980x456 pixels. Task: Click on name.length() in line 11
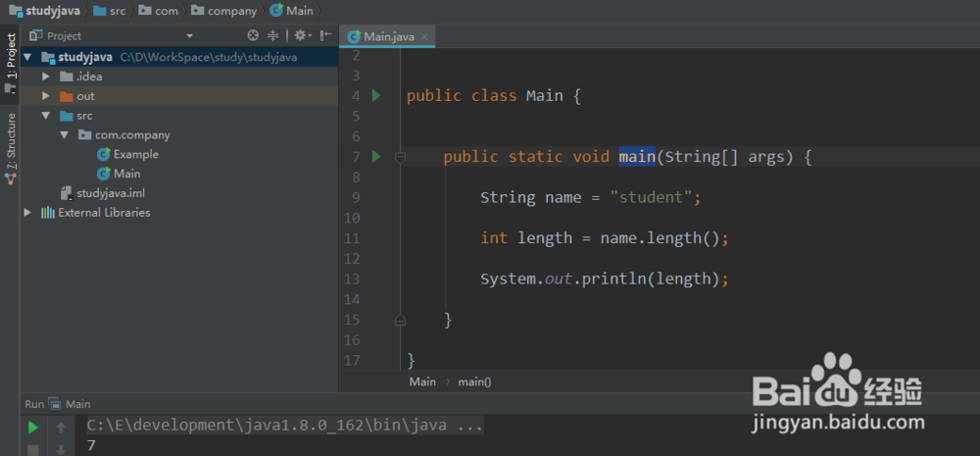click(x=660, y=238)
